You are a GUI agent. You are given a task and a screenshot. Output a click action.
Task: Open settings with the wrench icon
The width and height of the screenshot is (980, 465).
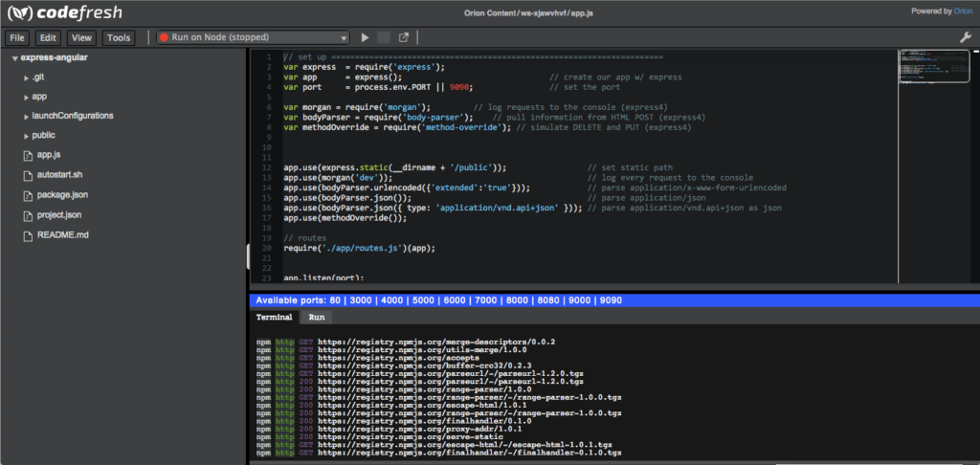(965, 37)
